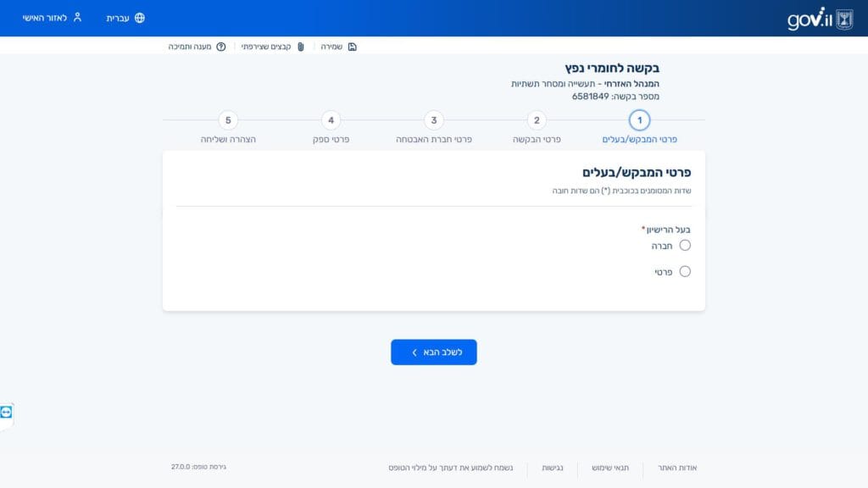Open the נגישות accessibility link
Screen dimensions: 868x488
553,468
